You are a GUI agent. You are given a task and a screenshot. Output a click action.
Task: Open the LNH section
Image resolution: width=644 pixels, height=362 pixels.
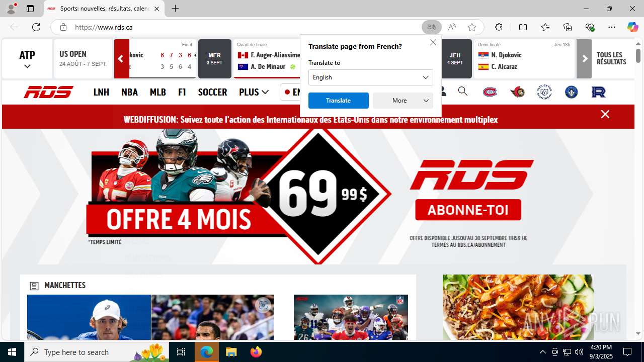coord(101,92)
